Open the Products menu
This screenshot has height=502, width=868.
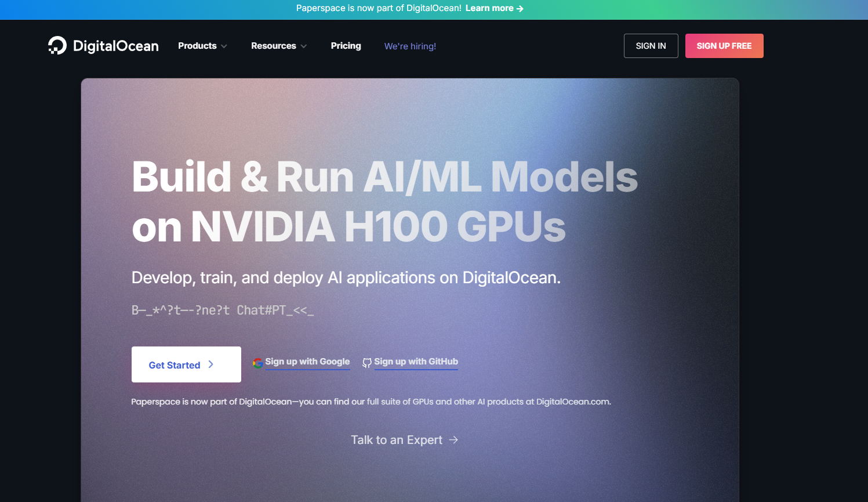click(x=197, y=46)
